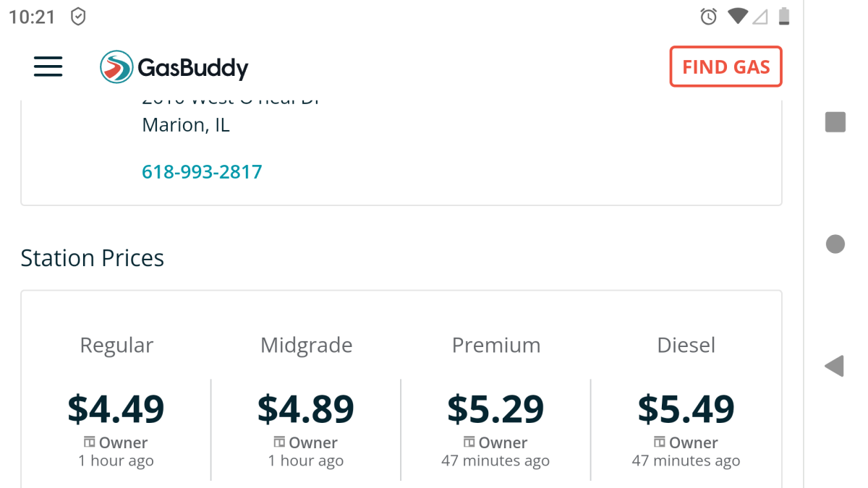Tap the alarm clock status icon
Viewport: 868px width, 488px height.
(x=708, y=17)
